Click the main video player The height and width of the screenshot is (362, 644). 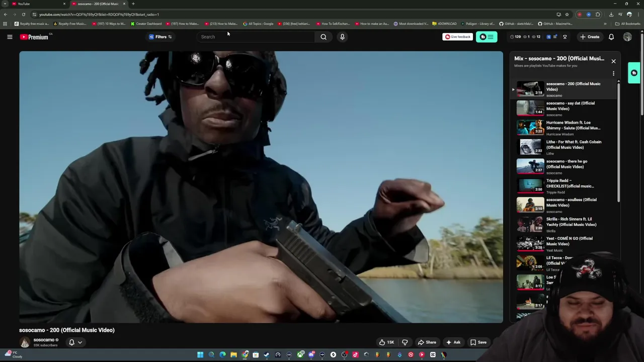point(261,187)
